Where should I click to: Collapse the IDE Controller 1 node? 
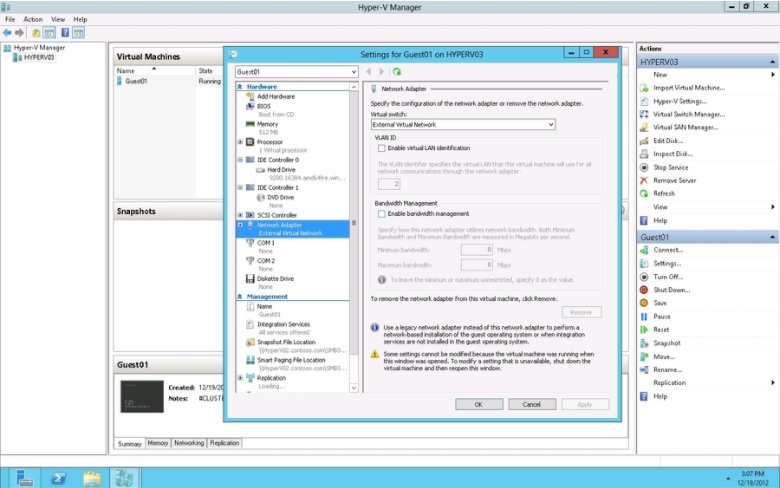[240, 188]
